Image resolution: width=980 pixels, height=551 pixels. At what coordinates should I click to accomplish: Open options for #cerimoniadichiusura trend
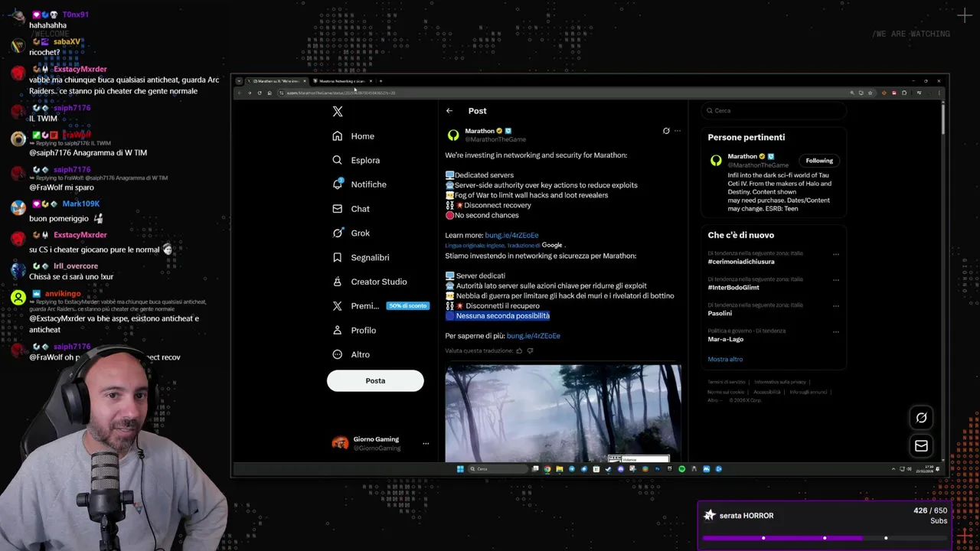coord(835,254)
